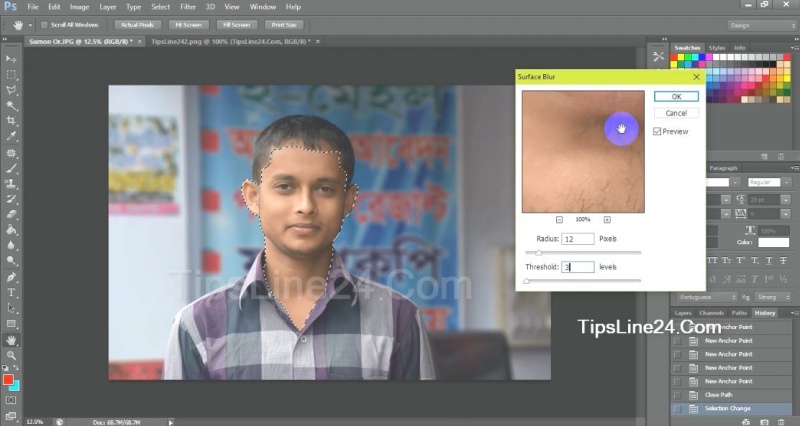Select the Brush tool
This screenshot has height=426, width=800.
pyautogui.click(x=11, y=168)
